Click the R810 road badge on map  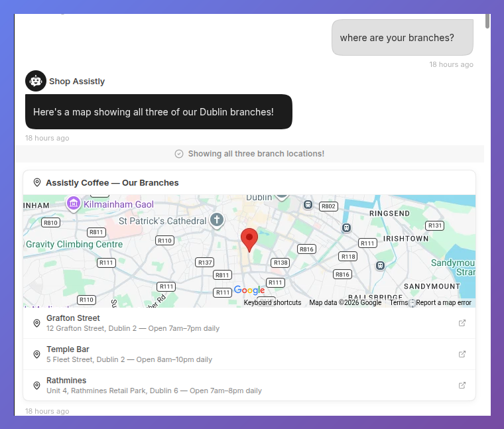click(x=50, y=223)
